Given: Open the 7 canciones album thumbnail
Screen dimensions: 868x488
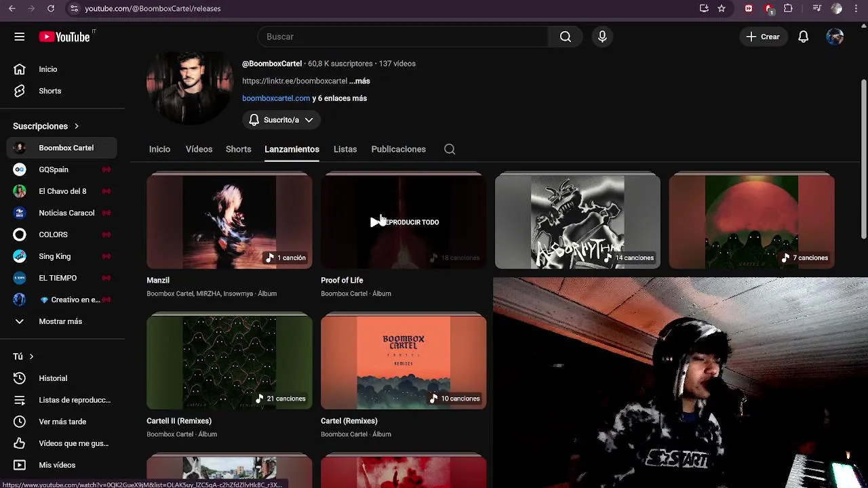Looking at the screenshot, I should [751, 222].
